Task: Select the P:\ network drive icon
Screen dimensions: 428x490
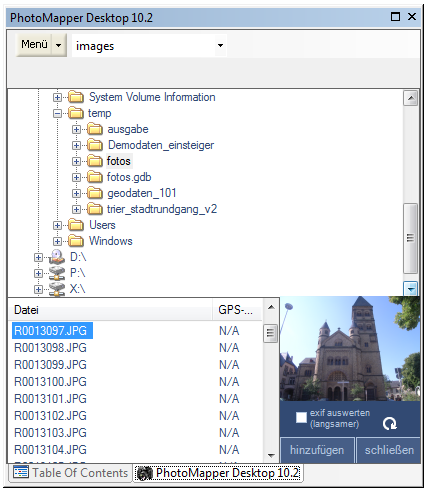Action: tap(56, 273)
